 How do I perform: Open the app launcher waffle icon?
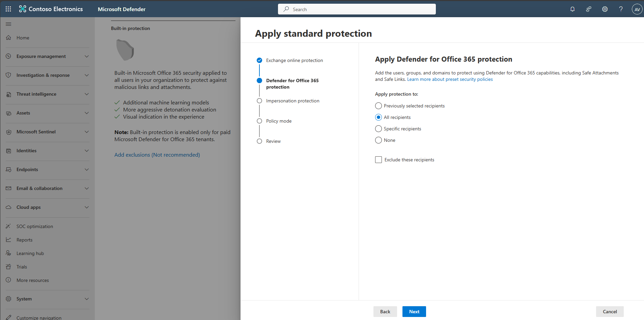[8, 9]
